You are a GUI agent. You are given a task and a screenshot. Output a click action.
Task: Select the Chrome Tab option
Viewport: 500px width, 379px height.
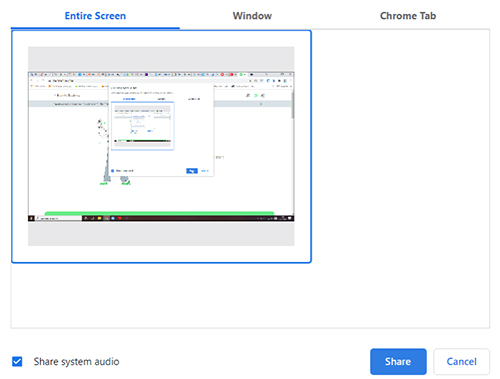pyautogui.click(x=408, y=16)
